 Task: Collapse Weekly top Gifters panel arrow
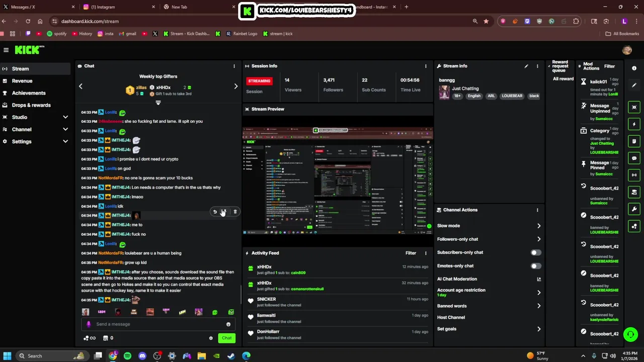(x=158, y=103)
